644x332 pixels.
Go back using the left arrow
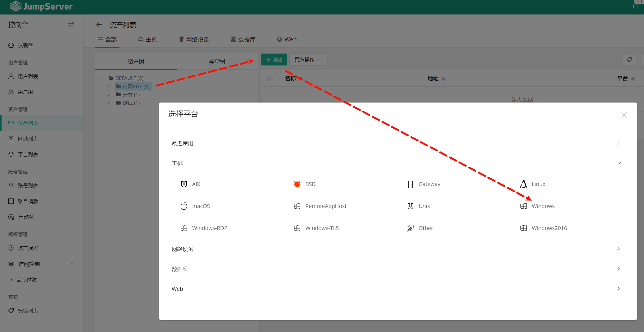[x=99, y=25]
